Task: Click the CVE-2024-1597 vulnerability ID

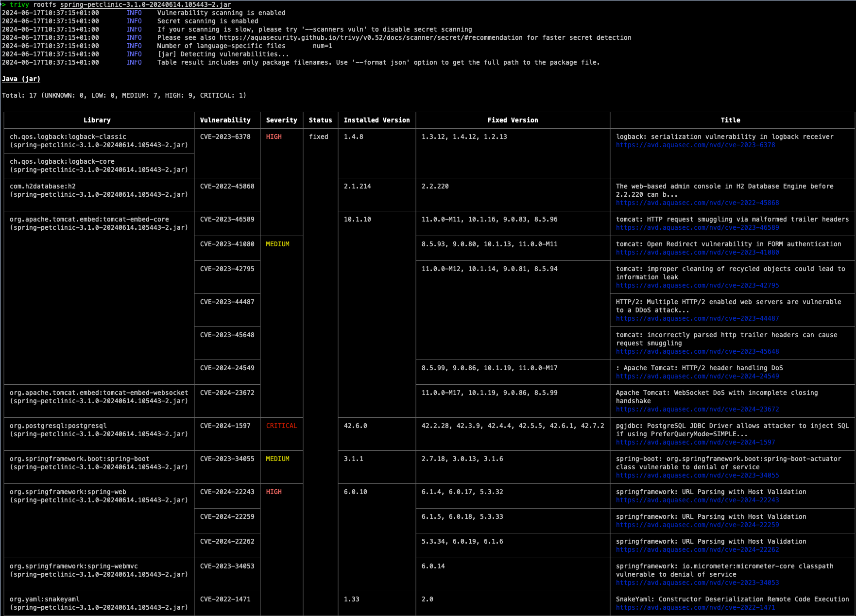Action: [x=225, y=426]
